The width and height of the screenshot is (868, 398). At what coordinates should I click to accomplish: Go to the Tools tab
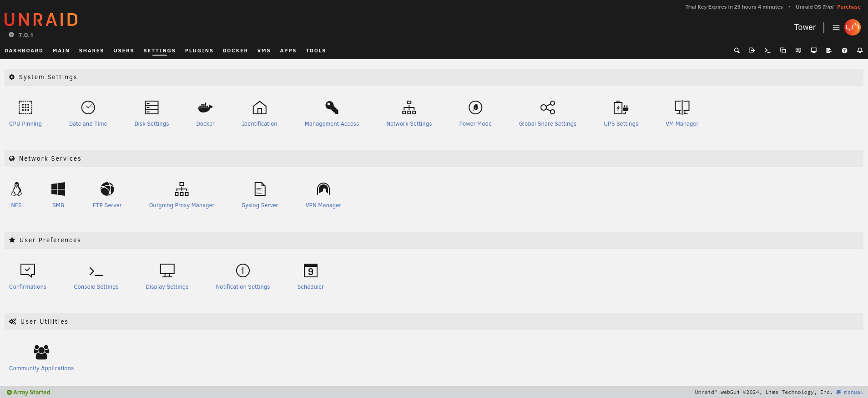(x=316, y=51)
